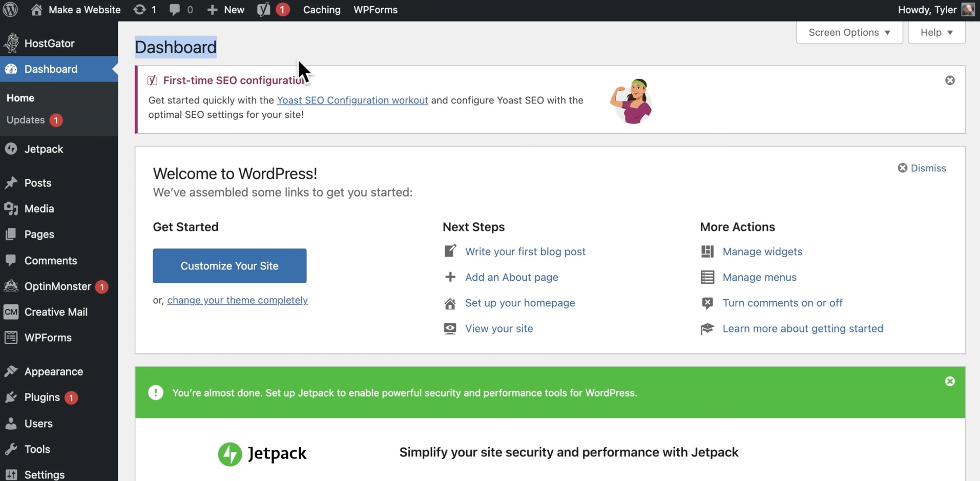Click the Appearance paintbrush icon
This screenshot has height=481, width=980.
[11, 371]
